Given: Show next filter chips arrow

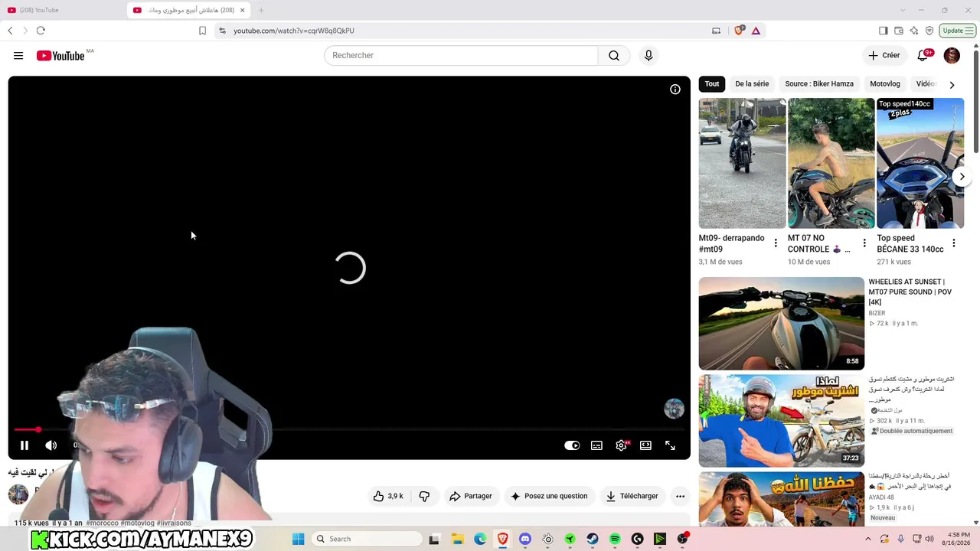Looking at the screenshot, I should [x=952, y=84].
